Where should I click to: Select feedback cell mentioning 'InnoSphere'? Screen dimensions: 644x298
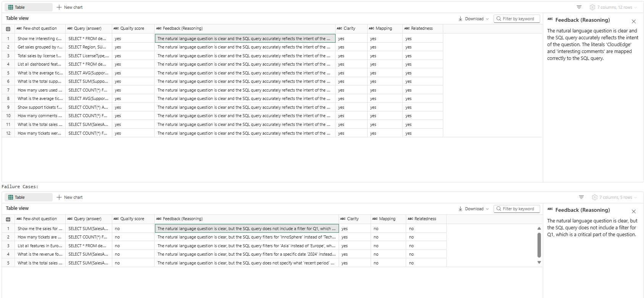coord(247,237)
